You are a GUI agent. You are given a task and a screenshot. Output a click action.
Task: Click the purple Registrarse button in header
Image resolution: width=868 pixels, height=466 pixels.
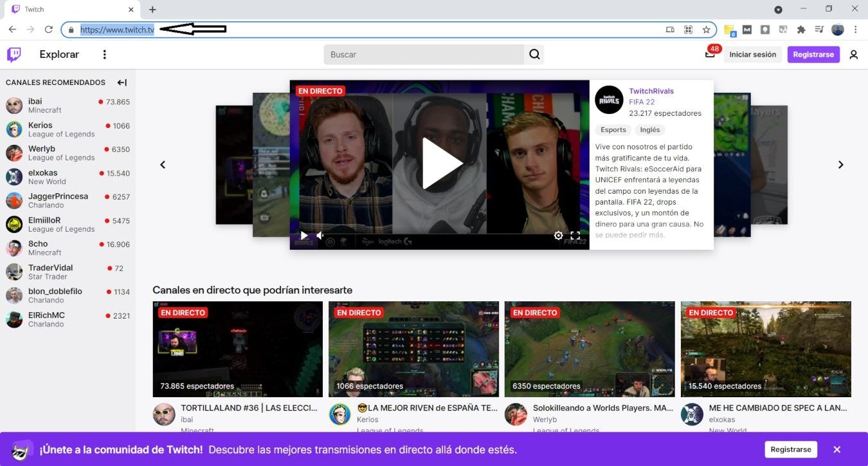[x=813, y=55]
